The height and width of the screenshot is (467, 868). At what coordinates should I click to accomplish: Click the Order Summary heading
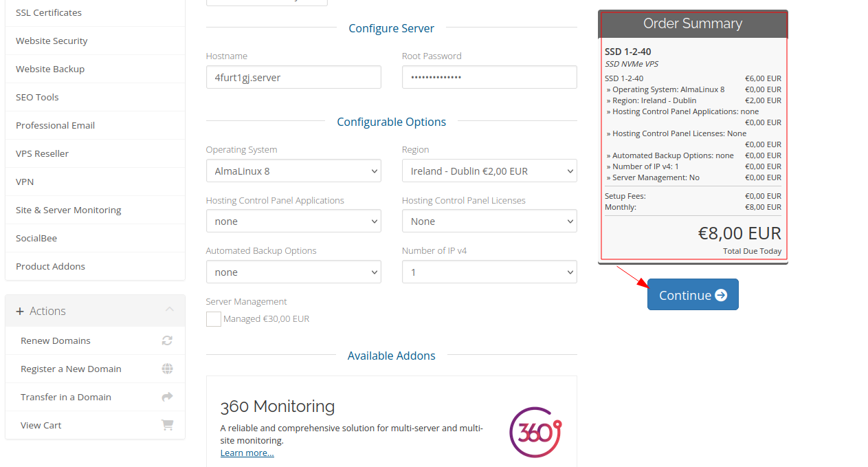[x=693, y=23]
